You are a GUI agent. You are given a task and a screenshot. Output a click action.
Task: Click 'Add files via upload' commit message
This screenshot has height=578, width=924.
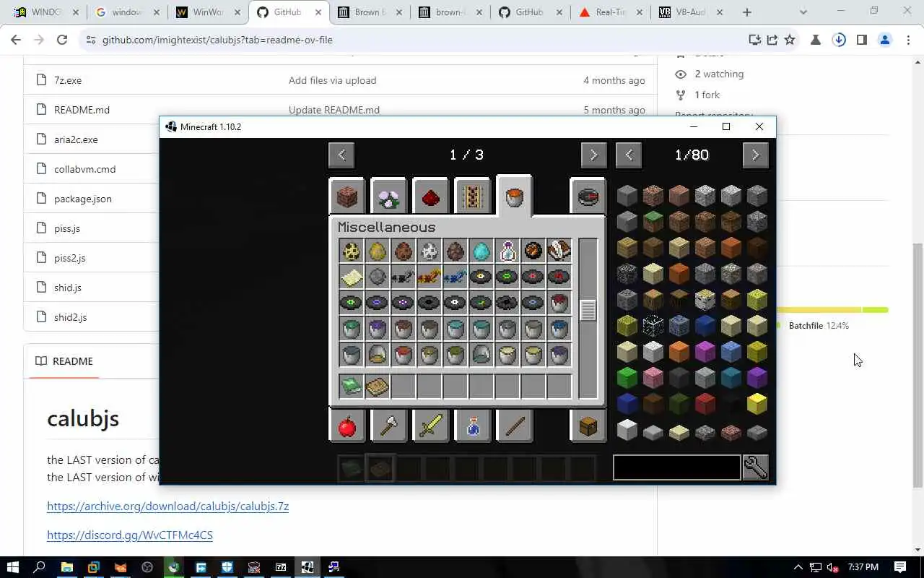click(x=332, y=80)
